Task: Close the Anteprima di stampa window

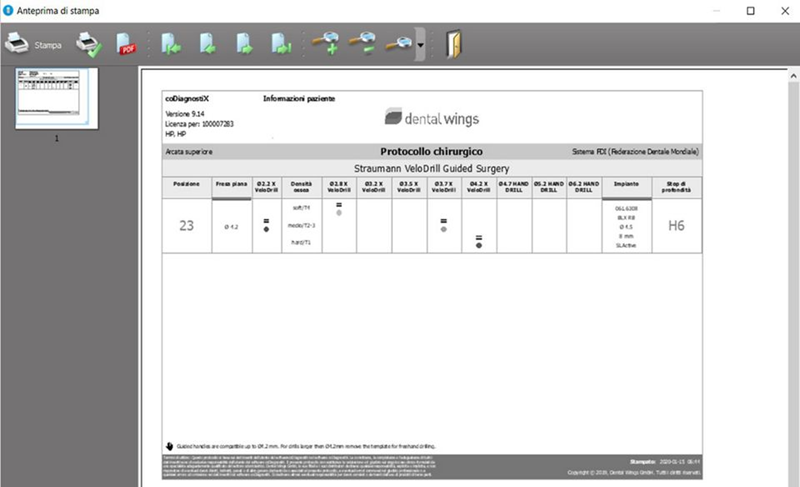Action: (783, 11)
